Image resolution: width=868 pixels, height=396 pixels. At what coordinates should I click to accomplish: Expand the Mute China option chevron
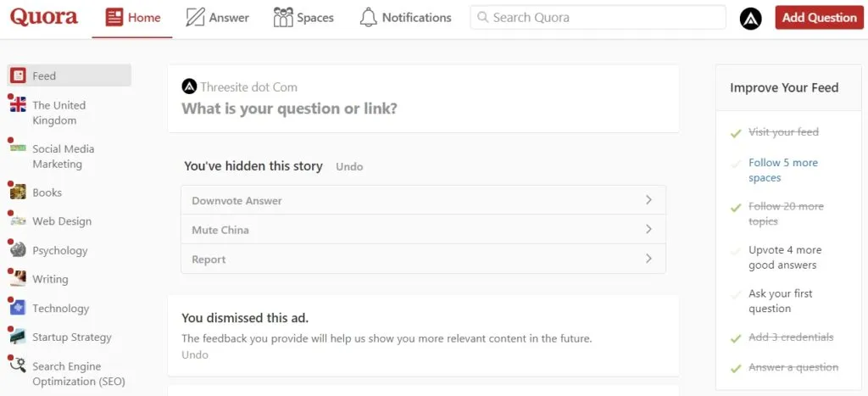pos(648,229)
